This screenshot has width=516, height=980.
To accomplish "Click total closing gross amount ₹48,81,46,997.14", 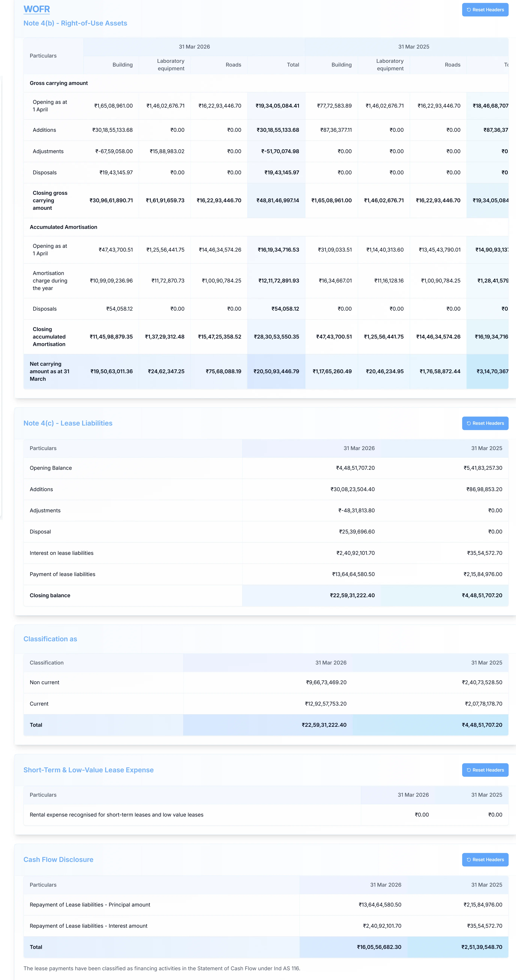I will tap(278, 201).
